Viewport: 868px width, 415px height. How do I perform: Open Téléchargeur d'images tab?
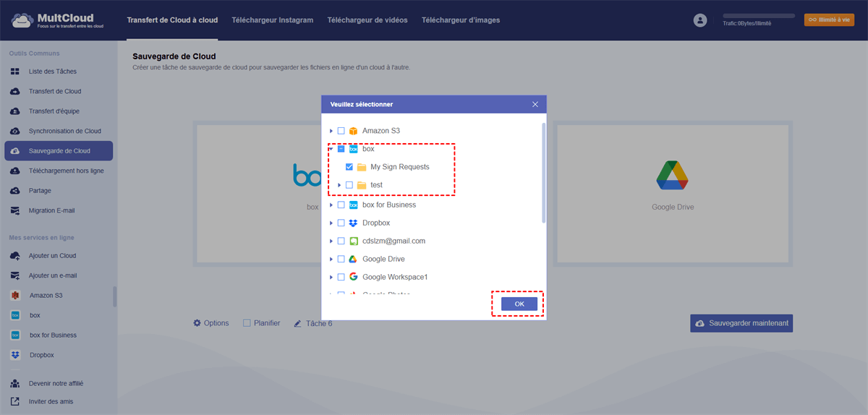(x=461, y=20)
